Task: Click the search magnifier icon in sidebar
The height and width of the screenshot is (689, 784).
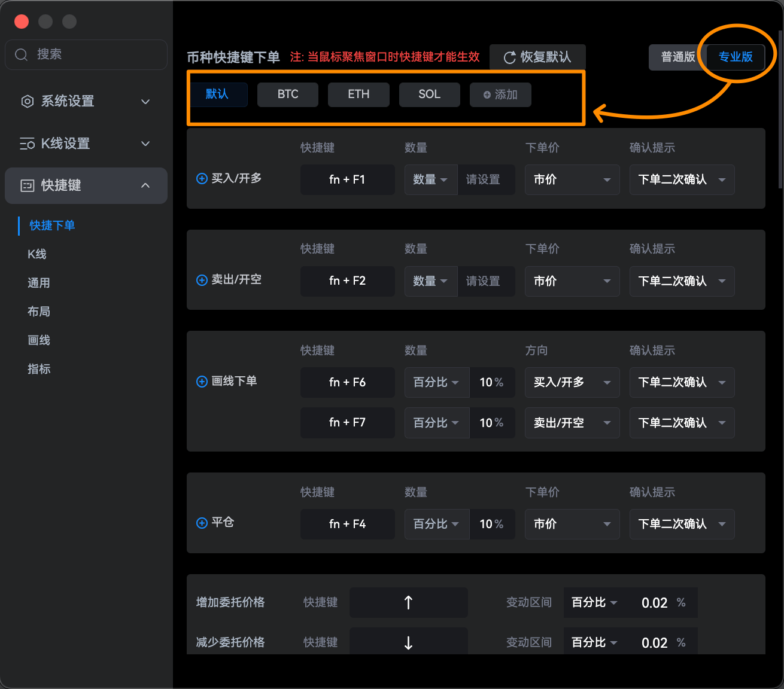Action: [x=21, y=54]
